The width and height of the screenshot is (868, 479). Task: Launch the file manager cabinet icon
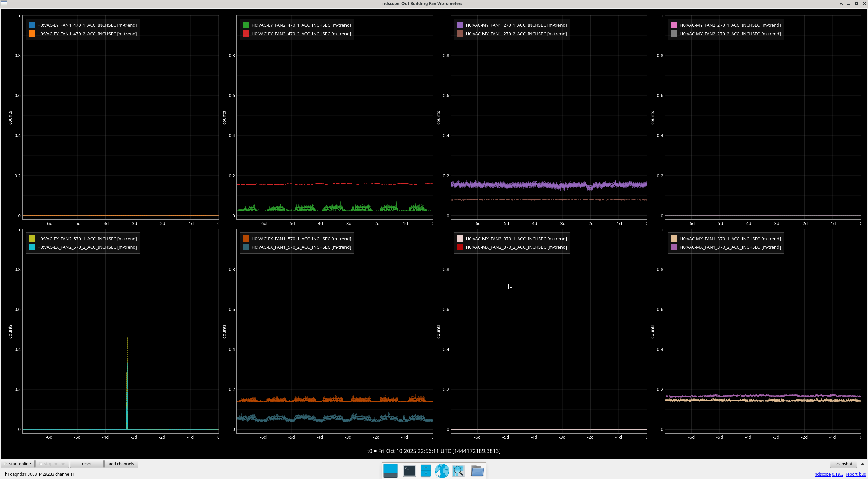tap(426, 471)
